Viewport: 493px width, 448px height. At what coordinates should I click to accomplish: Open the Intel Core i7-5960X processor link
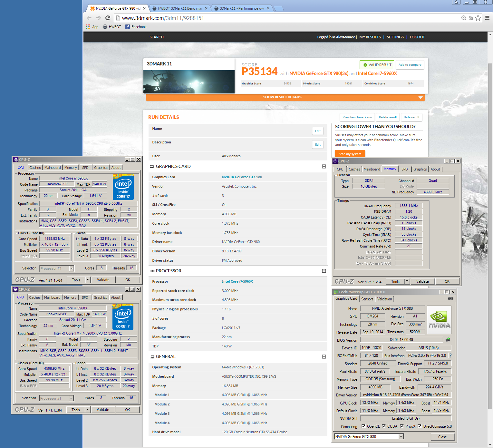237,281
